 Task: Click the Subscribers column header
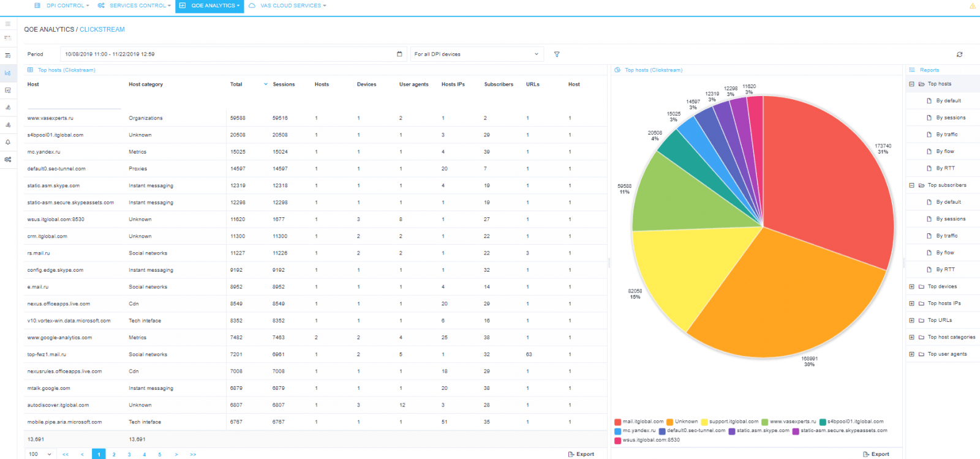[x=499, y=84]
